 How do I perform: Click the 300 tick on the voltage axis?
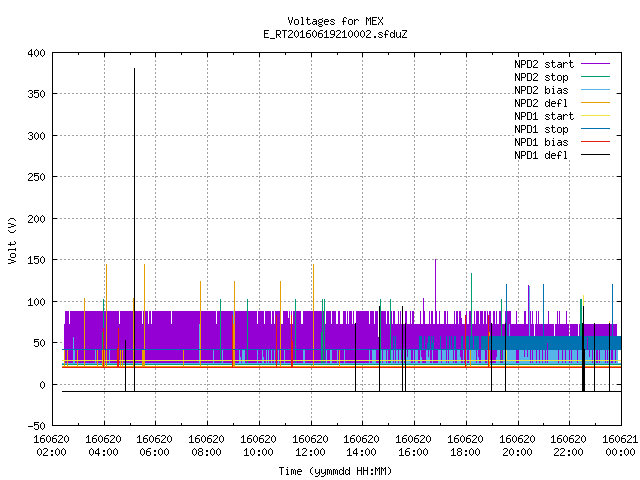36,136
